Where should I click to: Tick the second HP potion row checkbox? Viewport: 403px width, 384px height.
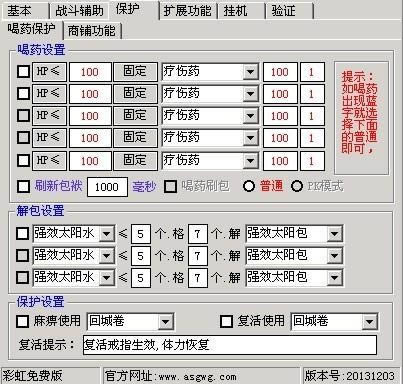coord(23,94)
